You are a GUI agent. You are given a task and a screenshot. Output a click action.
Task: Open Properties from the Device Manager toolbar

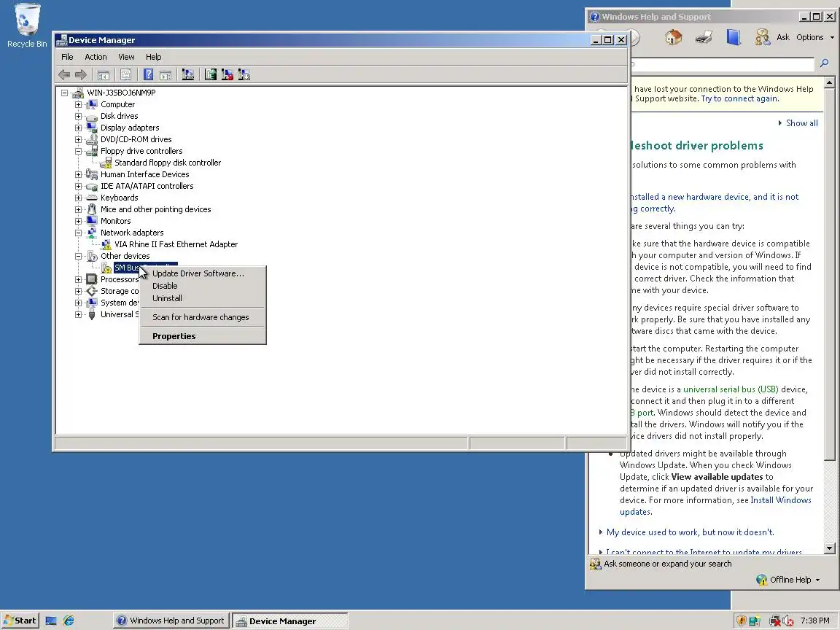(x=126, y=75)
